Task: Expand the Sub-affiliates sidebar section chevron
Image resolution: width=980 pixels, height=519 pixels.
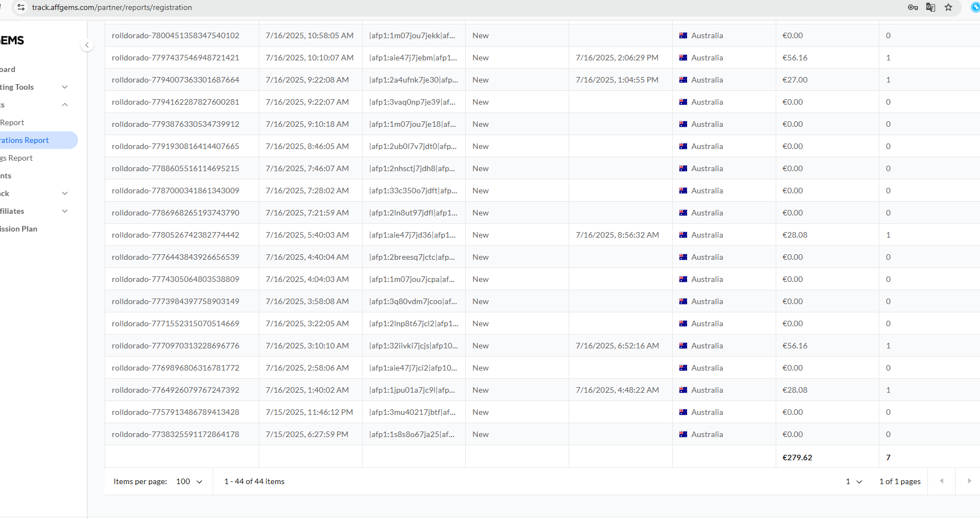Action: click(x=65, y=211)
